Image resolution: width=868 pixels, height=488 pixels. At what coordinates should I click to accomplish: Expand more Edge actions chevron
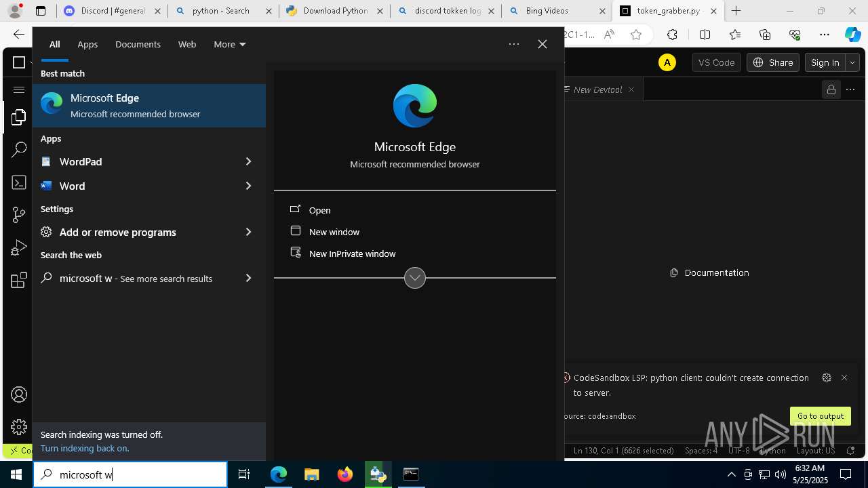pyautogui.click(x=415, y=278)
